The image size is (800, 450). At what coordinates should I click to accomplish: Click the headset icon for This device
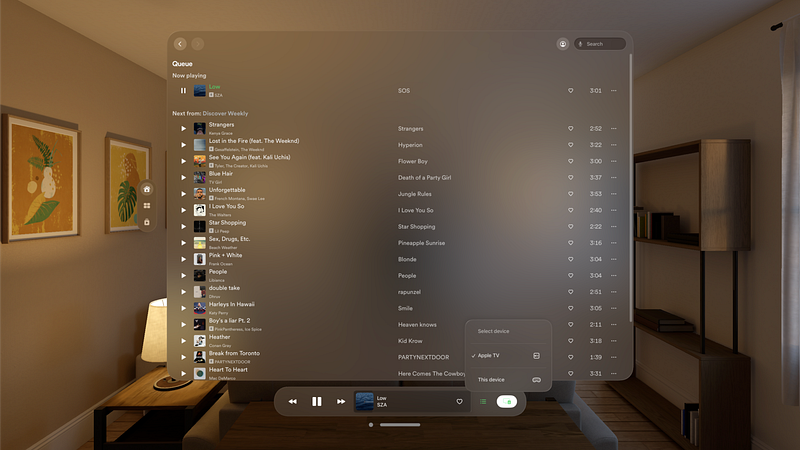coord(536,380)
